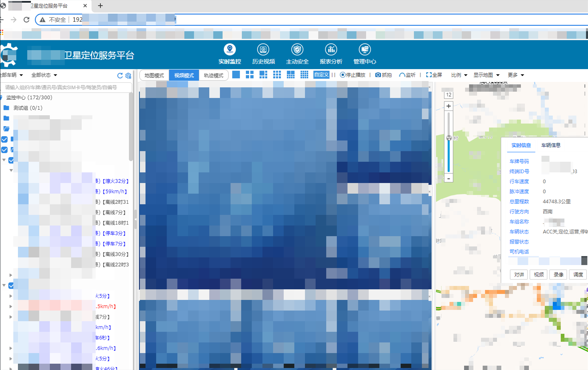The width and height of the screenshot is (588, 370).
Task: Click the 对讲 intercom button
Action: (519, 275)
